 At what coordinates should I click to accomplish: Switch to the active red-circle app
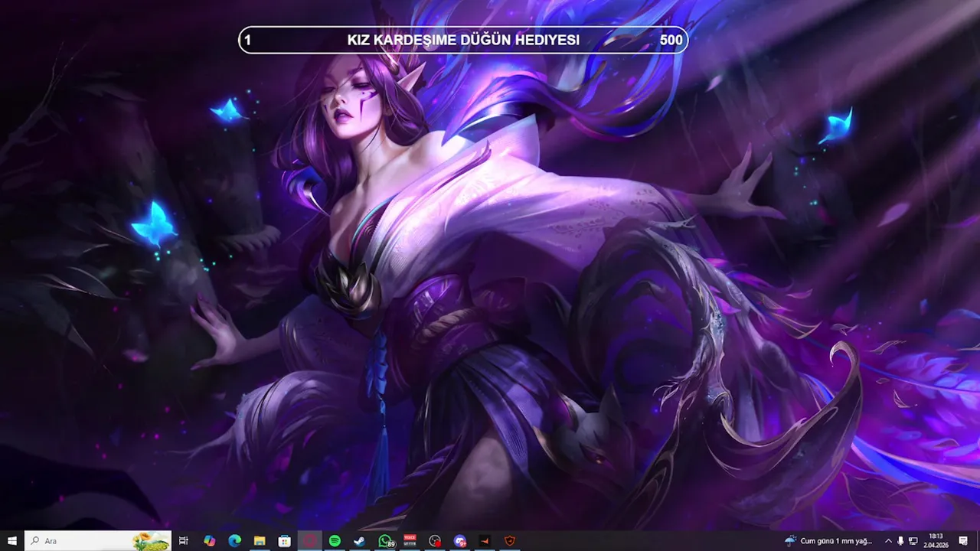pyautogui.click(x=309, y=540)
